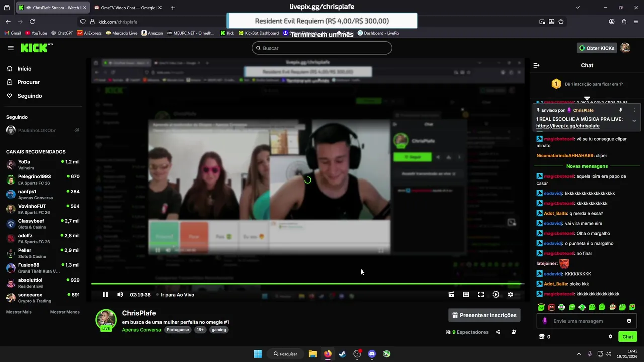Open Seguindo in the sidebar

tap(30, 96)
